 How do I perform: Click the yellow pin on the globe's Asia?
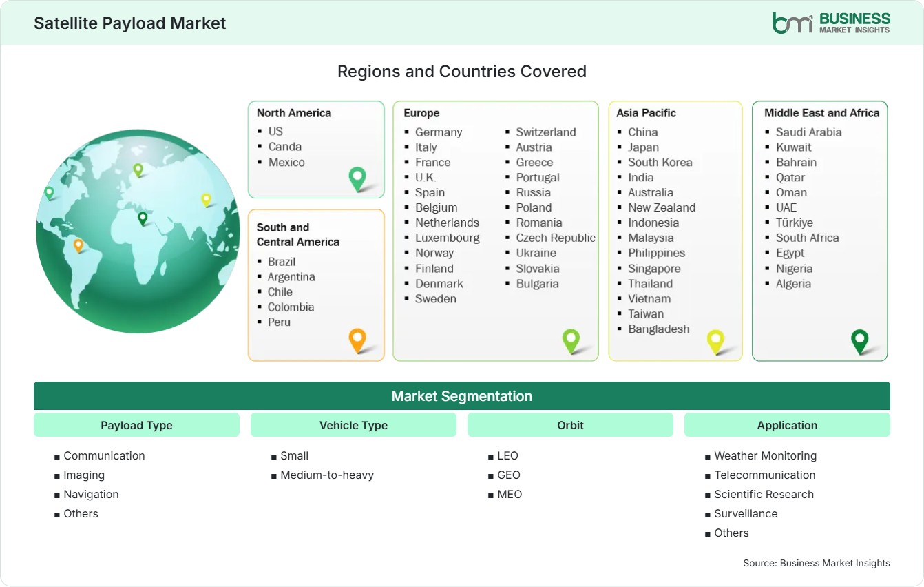click(x=206, y=200)
